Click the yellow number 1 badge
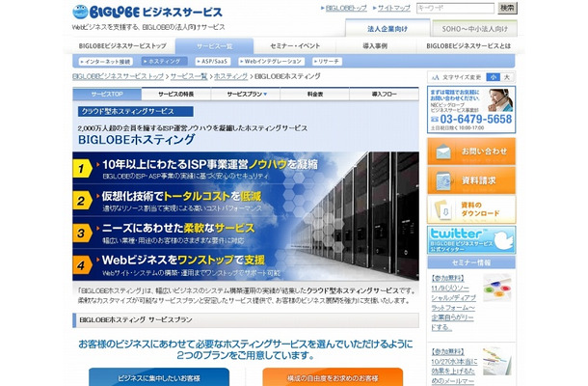Viewport: 588px width, 386px height. [x=82, y=169]
